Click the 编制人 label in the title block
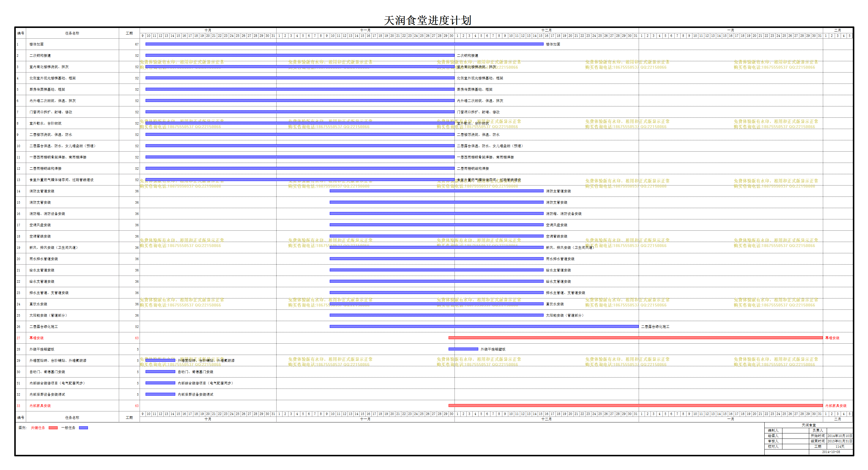Screen dimensions: 868x470 [773, 430]
